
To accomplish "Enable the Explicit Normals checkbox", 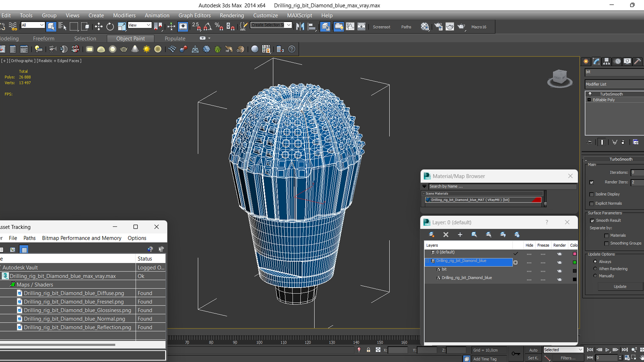I will [x=592, y=204].
